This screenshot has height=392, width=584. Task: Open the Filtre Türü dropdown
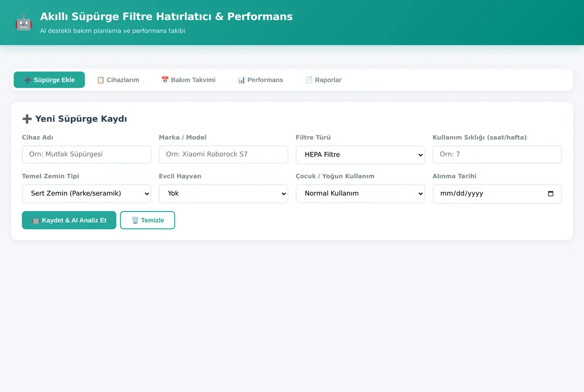[360, 155]
